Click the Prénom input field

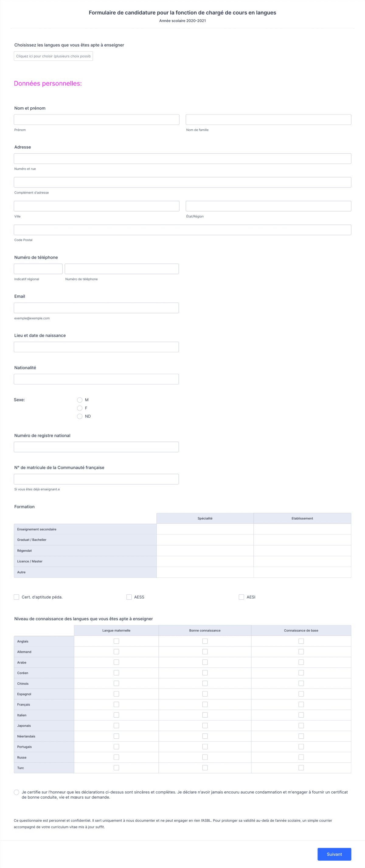(x=96, y=119)
